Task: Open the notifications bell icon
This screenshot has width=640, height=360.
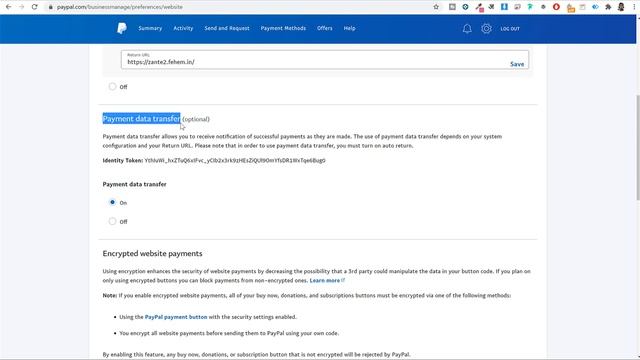Action: [467, 29]
